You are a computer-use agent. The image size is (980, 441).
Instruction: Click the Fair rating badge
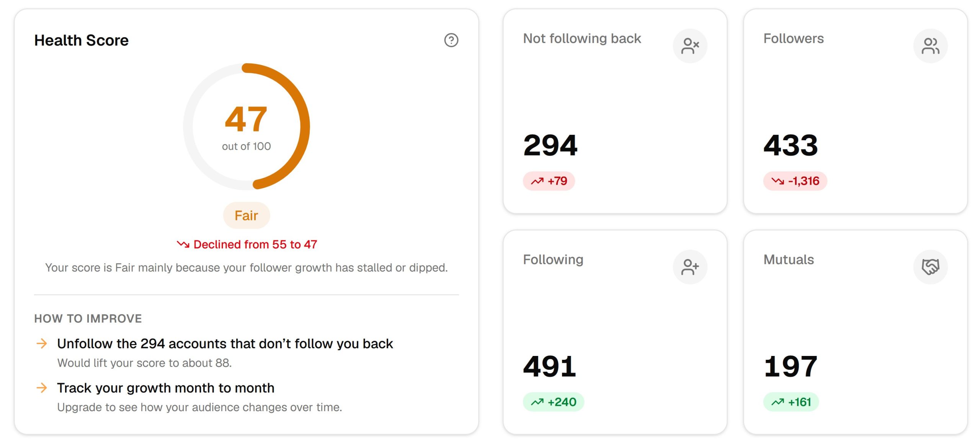click(247, 215)
